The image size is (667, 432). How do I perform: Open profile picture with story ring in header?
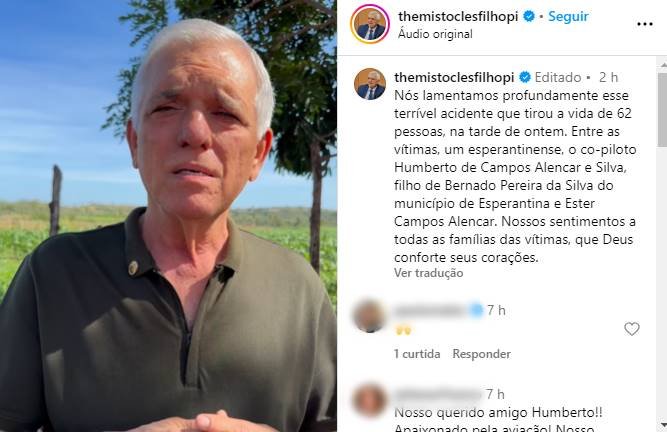[x=370, y=24]
